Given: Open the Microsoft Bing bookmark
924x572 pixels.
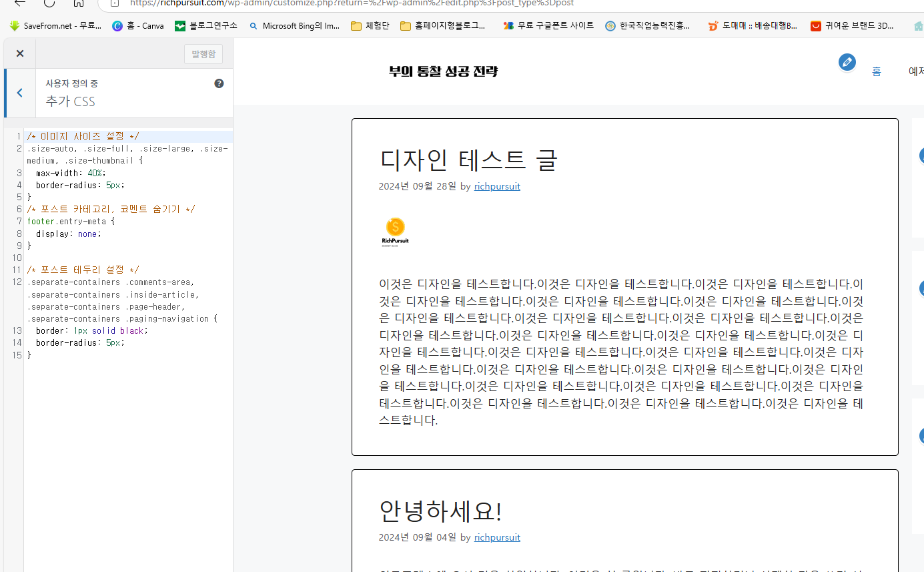Looking at the screenshot, I should [294, 26].
